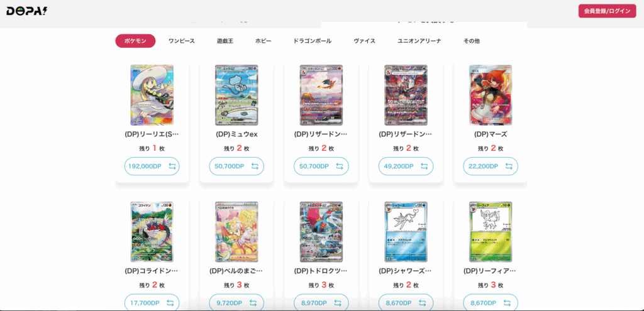The image size is (644, 311).
Task: Show the その他 category
Action: point(472,41)
